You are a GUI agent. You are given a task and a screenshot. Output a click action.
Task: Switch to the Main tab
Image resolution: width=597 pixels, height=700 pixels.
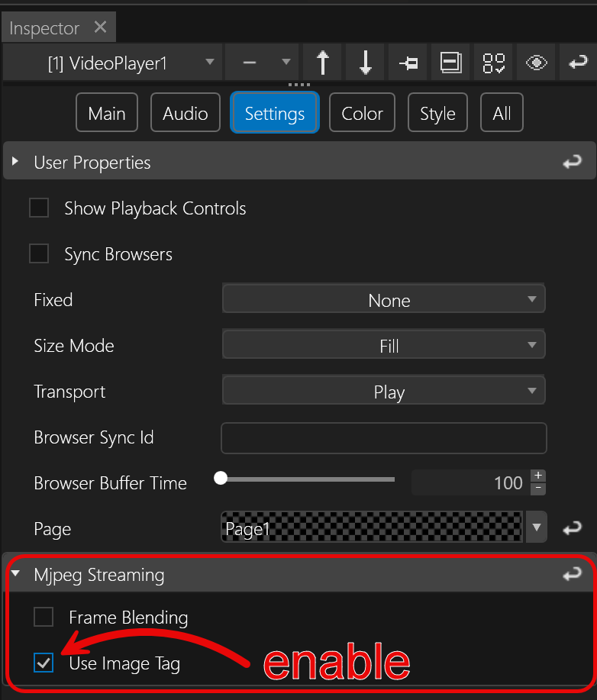[x=107, y=112]
